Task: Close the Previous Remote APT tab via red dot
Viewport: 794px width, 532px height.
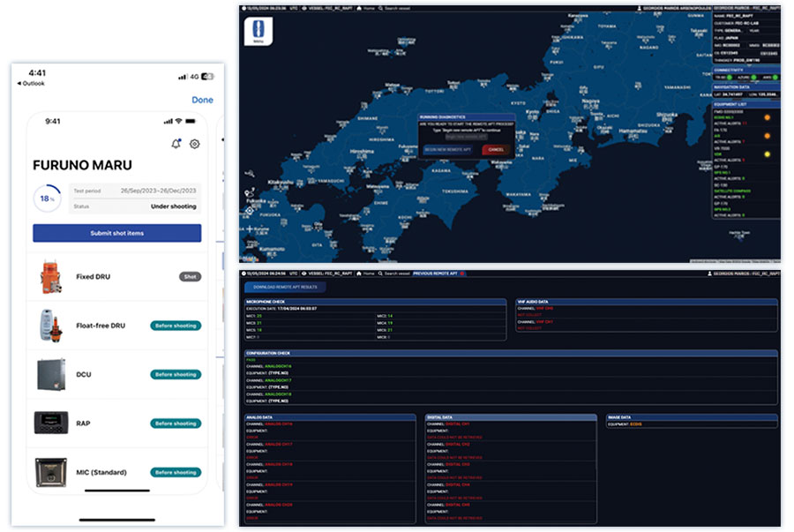Action: click(462, 273)
